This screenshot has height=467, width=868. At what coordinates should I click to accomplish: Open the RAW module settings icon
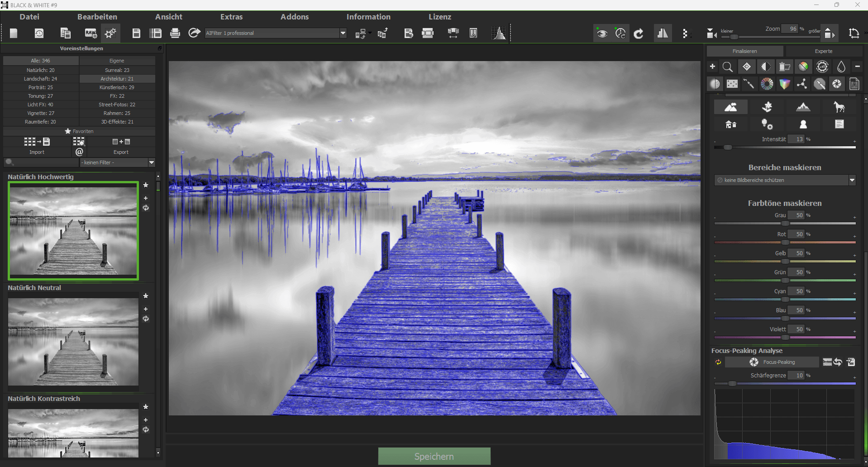click(x=91, y=33)
